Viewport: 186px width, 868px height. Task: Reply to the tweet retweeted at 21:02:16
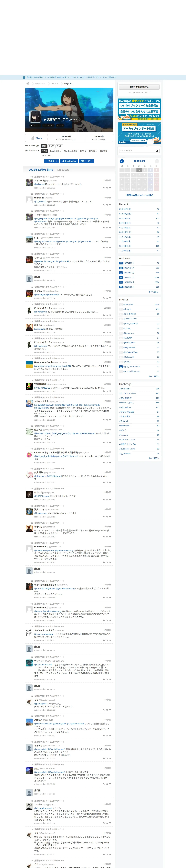coord(104,228)
